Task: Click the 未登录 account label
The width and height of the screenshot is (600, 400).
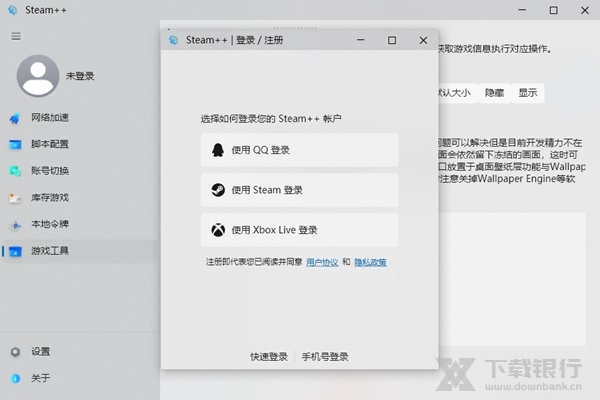Action: [80, 76]
